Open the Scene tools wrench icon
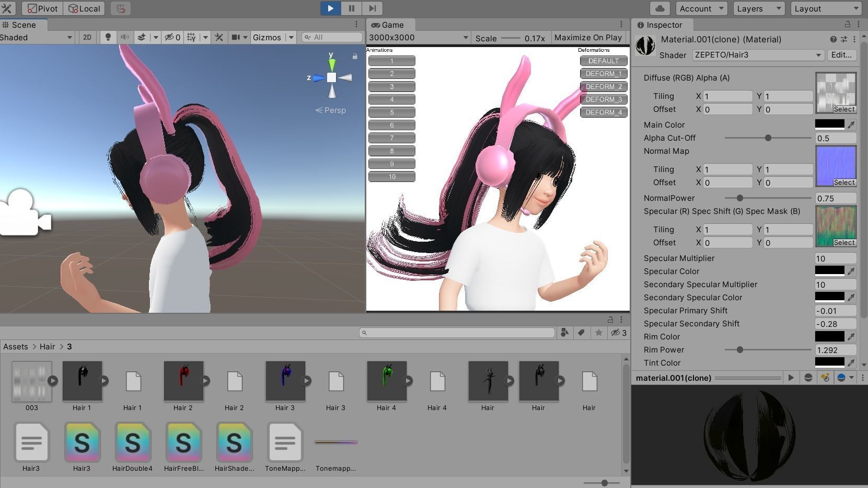Viewport: 868px width, 488px height. tap(219, 37)
